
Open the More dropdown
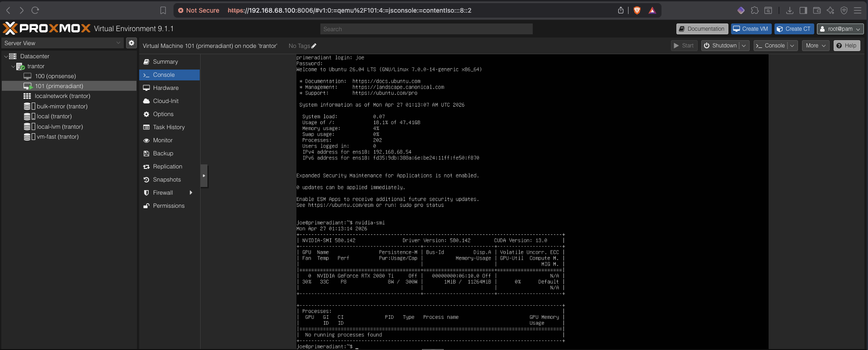coord(816,46)
